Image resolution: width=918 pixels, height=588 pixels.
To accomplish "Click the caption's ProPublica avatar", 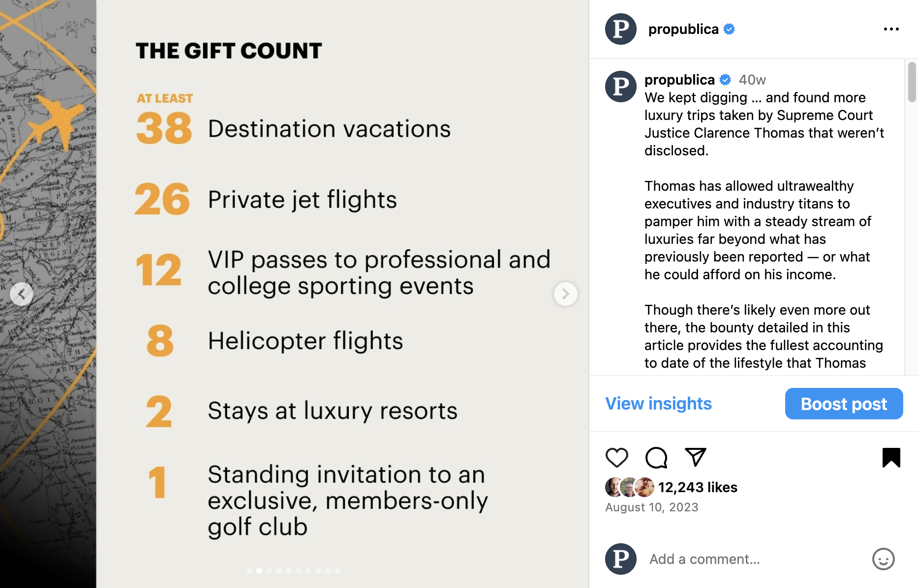I will [x=620, y=87].
